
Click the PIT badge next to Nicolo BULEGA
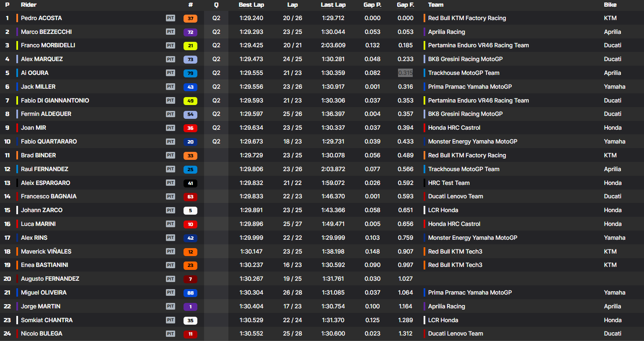(x=170, y=333)
